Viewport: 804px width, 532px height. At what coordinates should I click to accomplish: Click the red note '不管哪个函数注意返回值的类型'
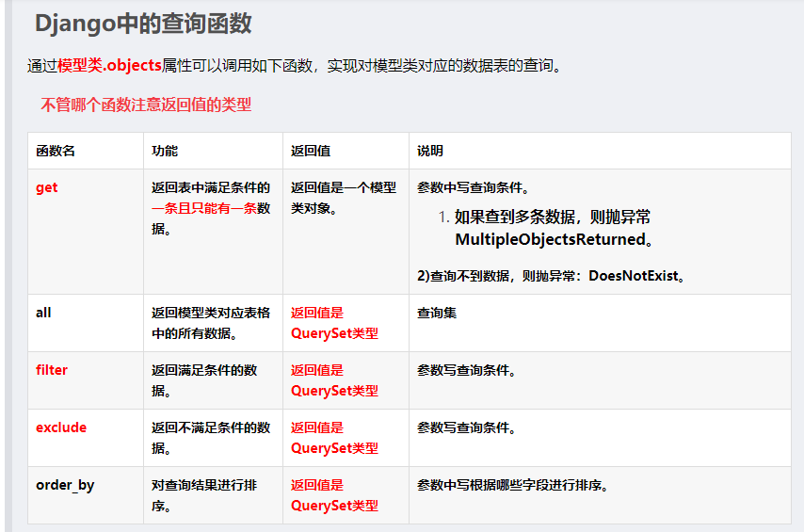point(146,105)
